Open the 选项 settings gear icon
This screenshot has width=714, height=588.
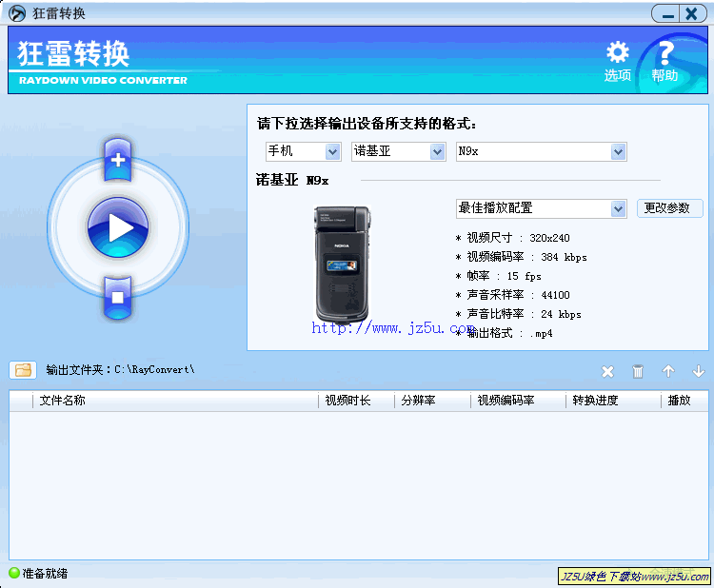click(618, 61)
